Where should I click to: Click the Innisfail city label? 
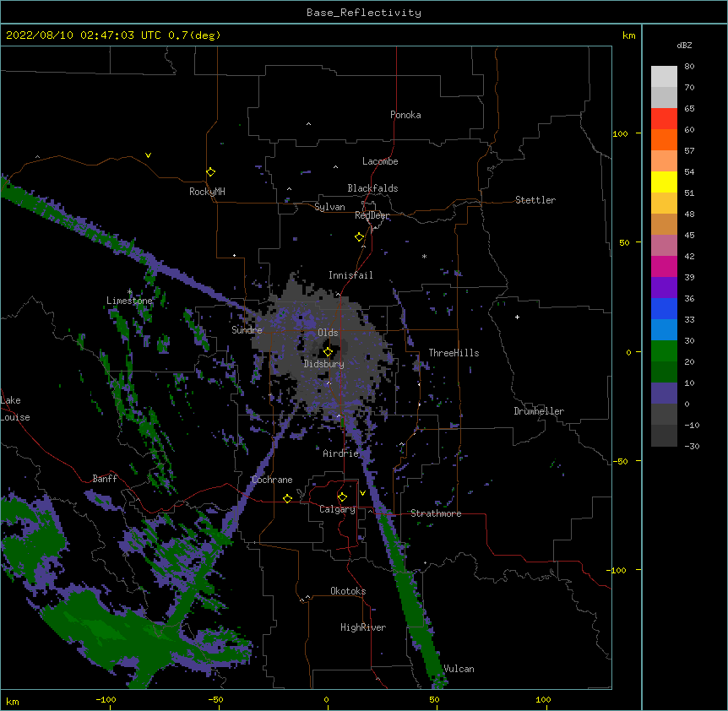tap(350, 275)
